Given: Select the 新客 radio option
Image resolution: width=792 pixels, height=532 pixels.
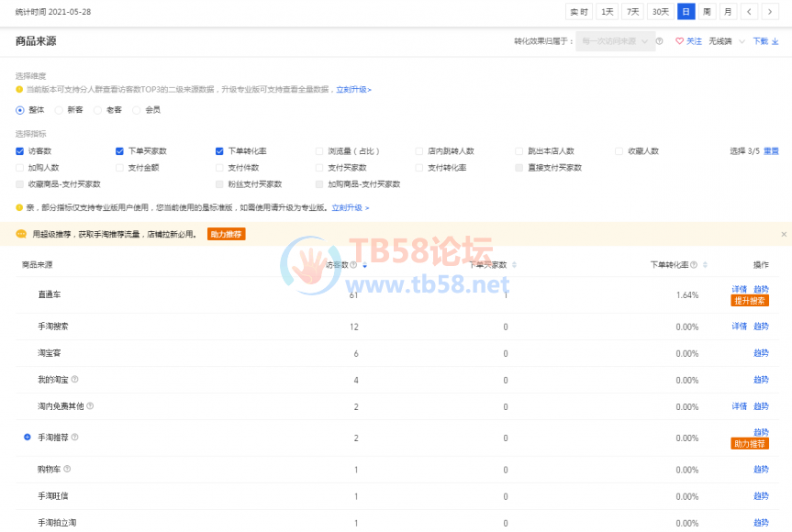Looking at the screenshot, I should point(59,109).
